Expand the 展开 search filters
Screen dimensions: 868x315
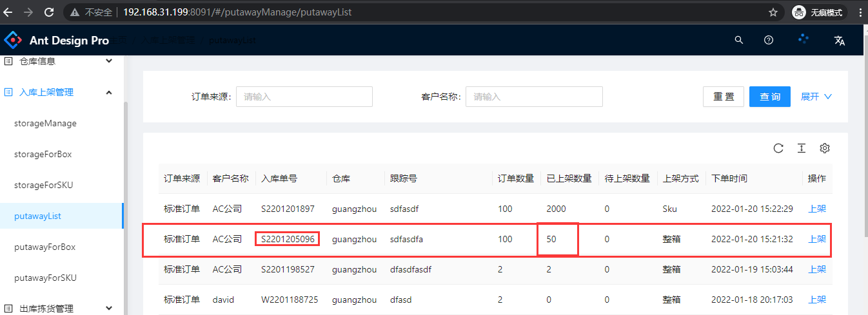(x=816, y=97)
